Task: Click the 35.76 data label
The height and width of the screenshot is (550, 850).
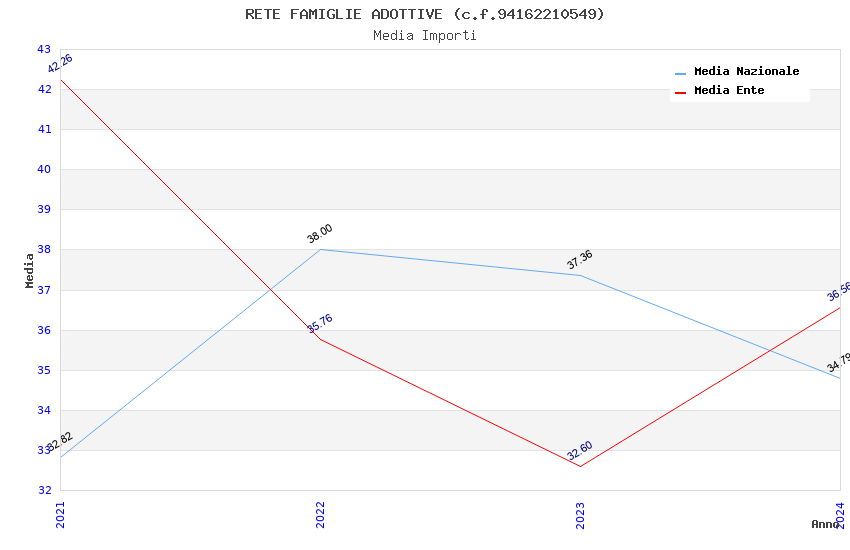Action: tap(320, 324)
